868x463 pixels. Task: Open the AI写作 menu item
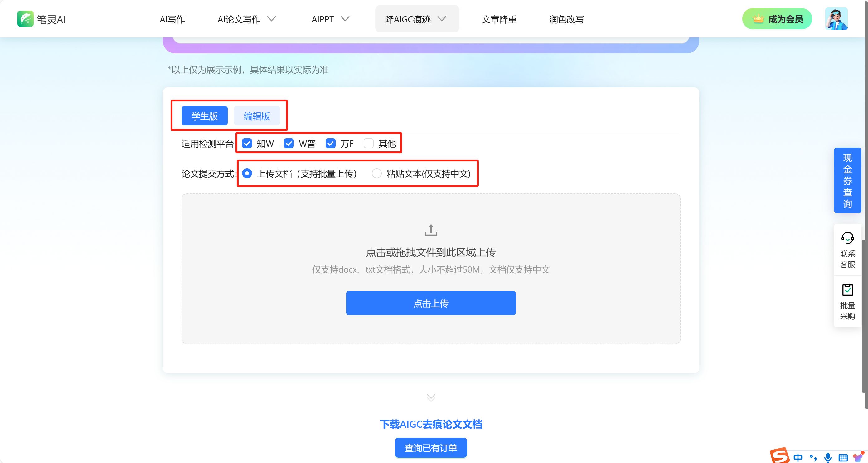pyautogui.click(x=172, y=20)
